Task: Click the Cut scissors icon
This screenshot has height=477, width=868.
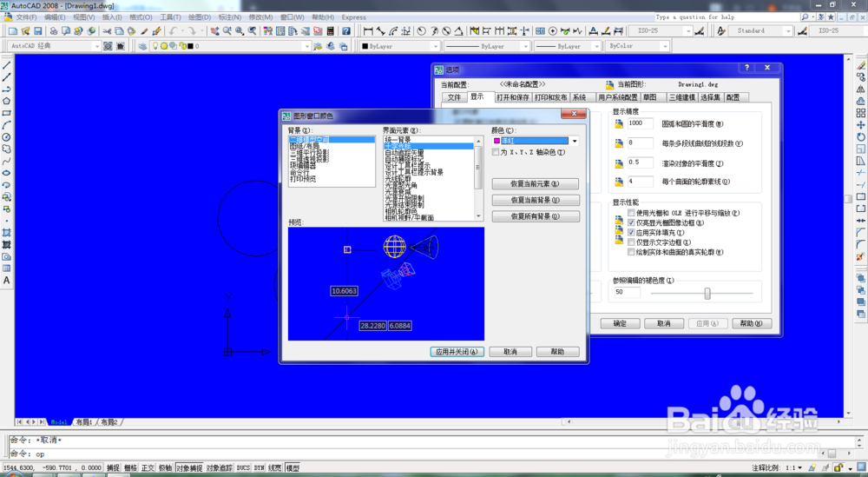Action: tap(106, 31)
